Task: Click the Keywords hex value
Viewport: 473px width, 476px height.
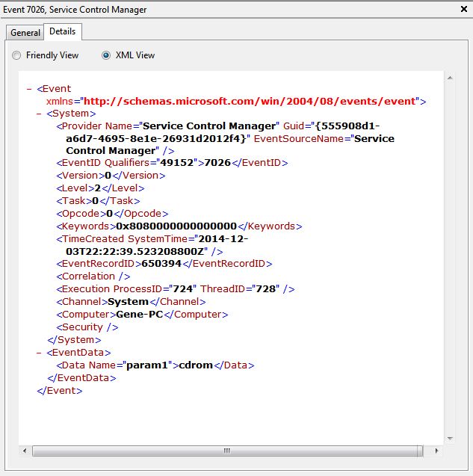Action: [176, 226]
